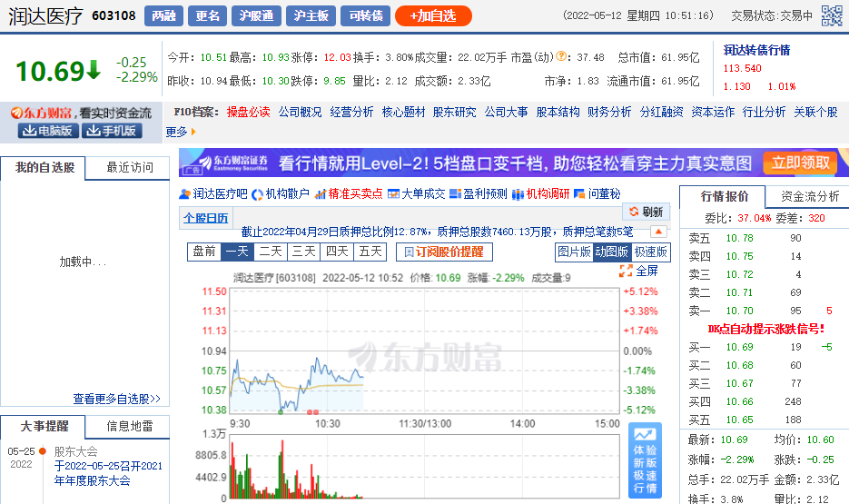Select 五天 five-day chart period
The width and height of the screenshot is (849, 504).
point(370,252)
